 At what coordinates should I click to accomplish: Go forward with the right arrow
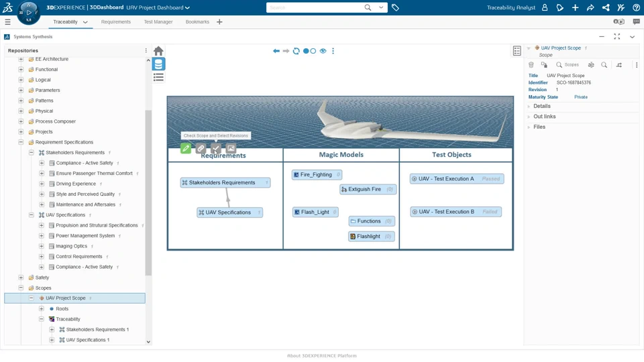[x=286, y=51]
